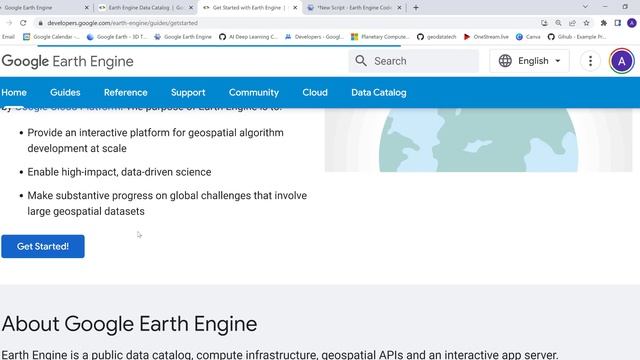This screenshot has height=360, width=640.
Task: Click the 'Make substantive progress' bullet text
Action: click(167, 203)
